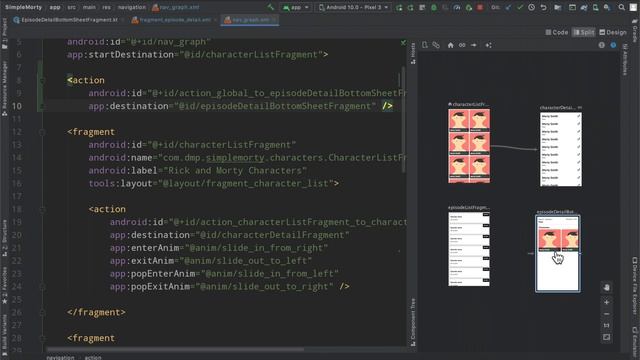
Task: Click SimpleMorty in the breadcrumb bar
Action: click(x=23, y=7)
